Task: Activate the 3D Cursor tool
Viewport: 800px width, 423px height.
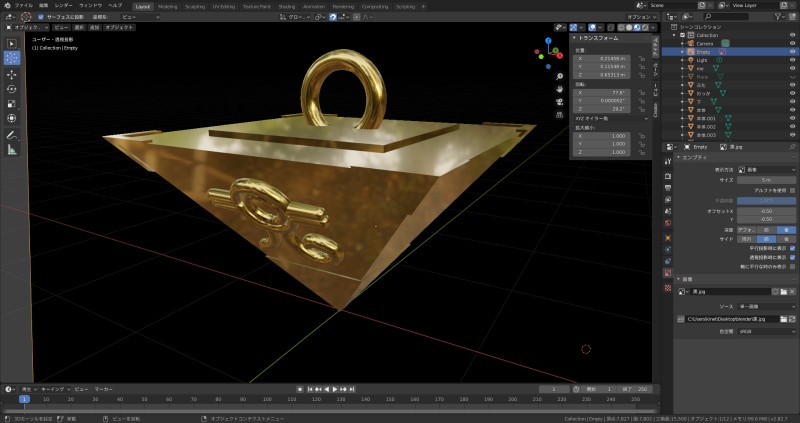Action: pyautogui.click(x=12, y=58)
